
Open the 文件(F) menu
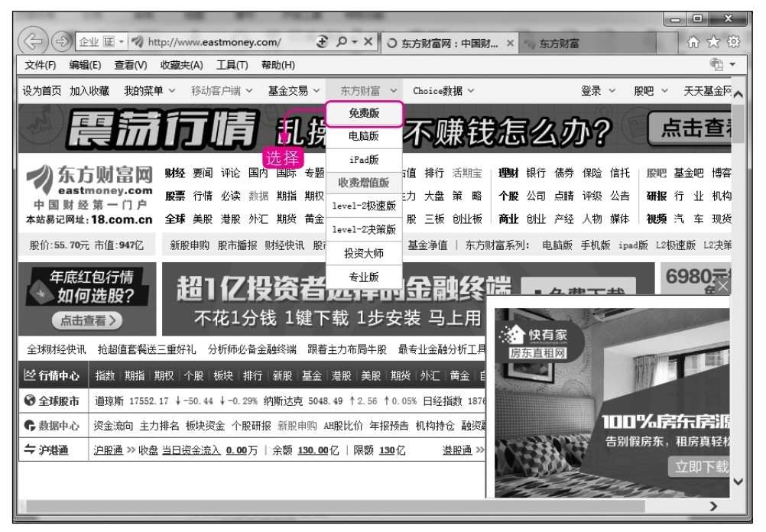tap(40, 65)
